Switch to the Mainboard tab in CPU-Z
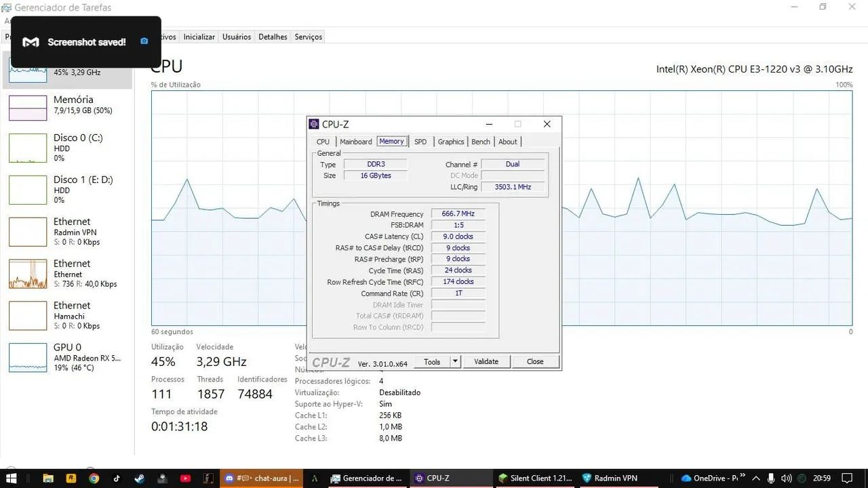This screenshot has height=488, width=868. click(356, 142)
